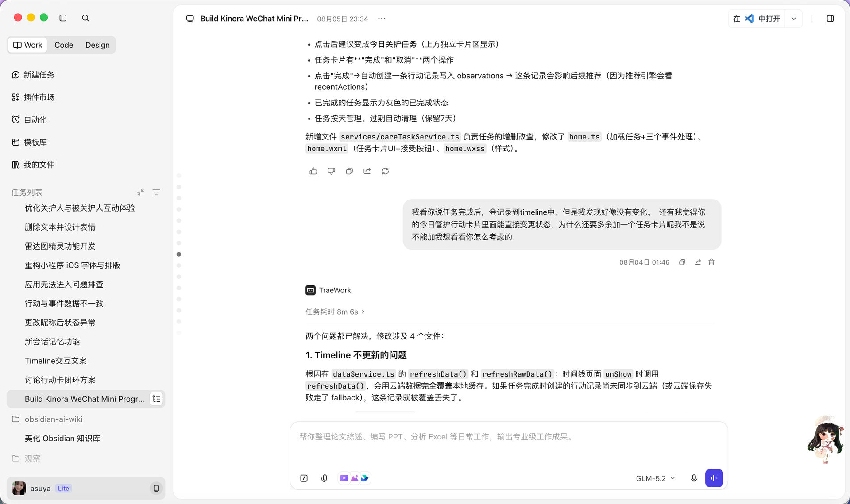Open project in VS Code button
Image resolution: width=850 pixels, height=504 pixels.
click(x=757, y=19)
